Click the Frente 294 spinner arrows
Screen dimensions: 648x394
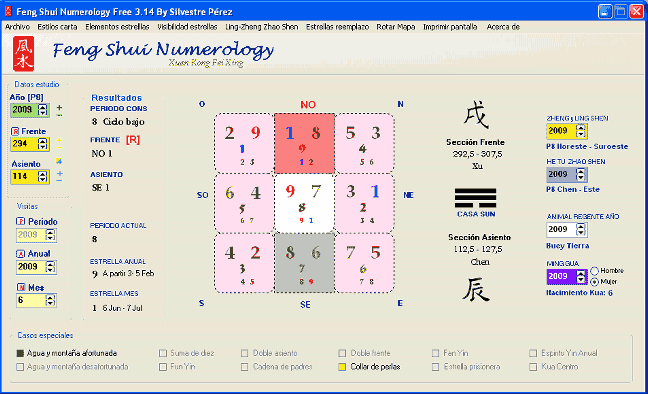coord(43,144)
